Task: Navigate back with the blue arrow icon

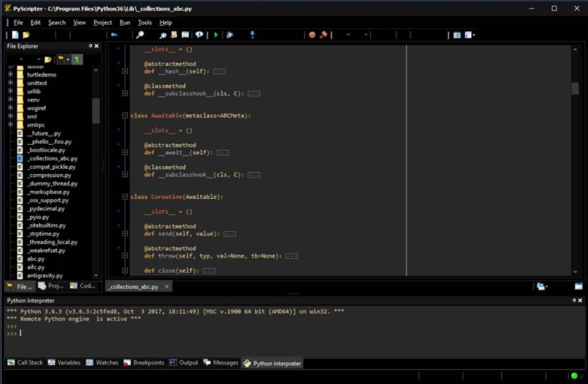Action: coord(114,34)
